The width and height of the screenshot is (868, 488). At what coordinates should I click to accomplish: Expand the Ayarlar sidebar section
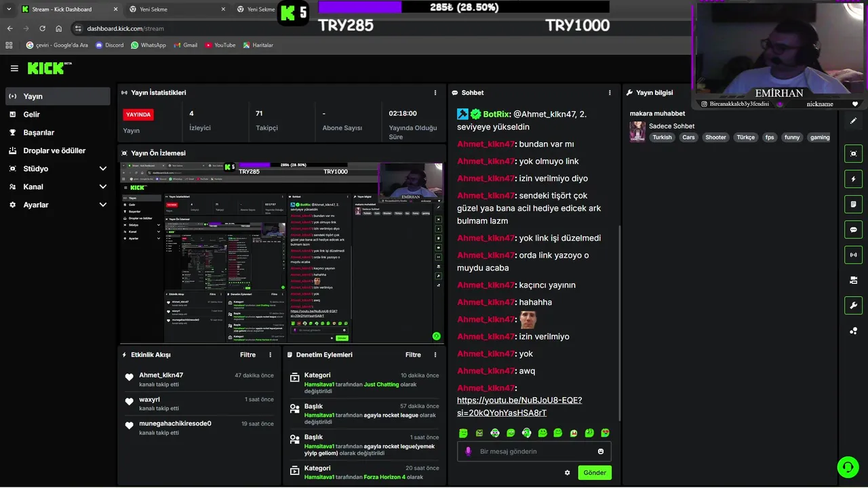(x=57, y=205)
